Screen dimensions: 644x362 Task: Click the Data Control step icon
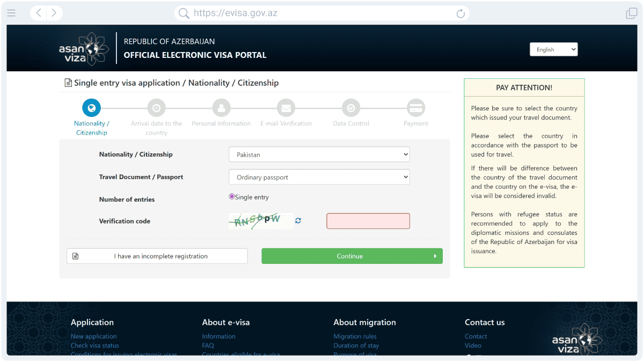point(350,108)
